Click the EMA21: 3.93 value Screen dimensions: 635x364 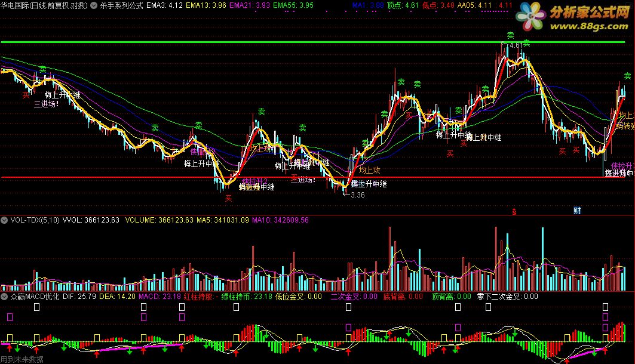pyautogui.click(x=250, y=5)
